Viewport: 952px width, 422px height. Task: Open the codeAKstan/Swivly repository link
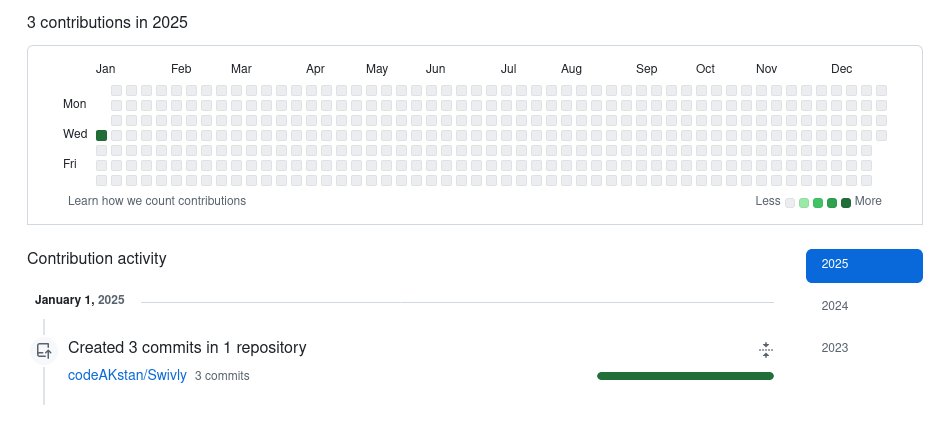point(127,376)
